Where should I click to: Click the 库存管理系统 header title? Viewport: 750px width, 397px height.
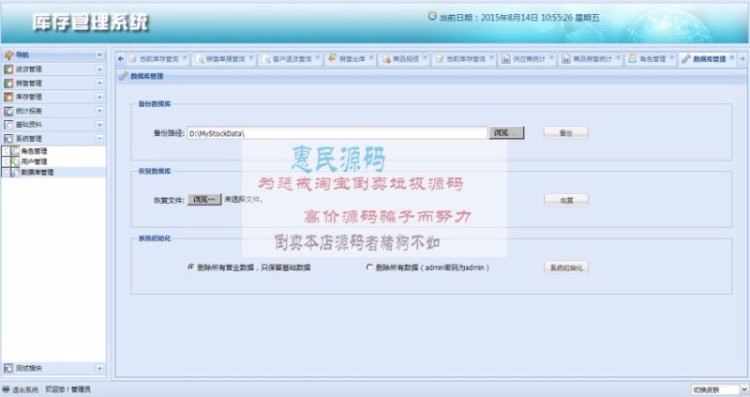tap(91, 22)
